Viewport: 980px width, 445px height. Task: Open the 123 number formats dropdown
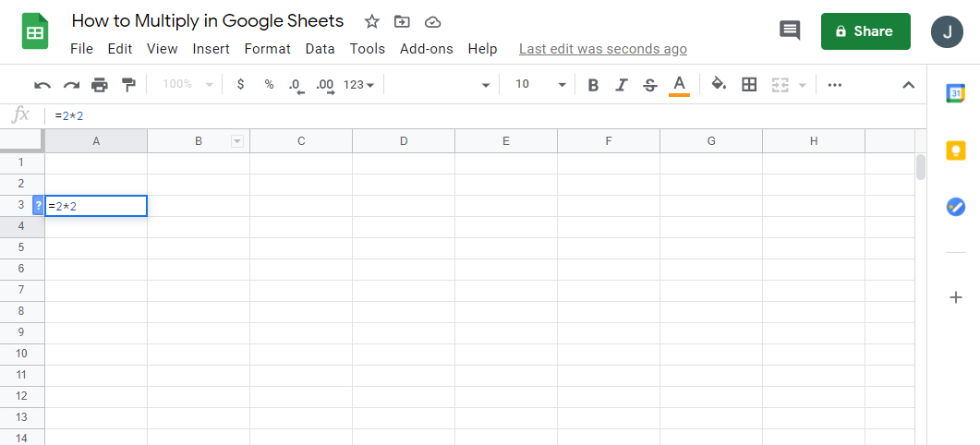coord(358,85)
